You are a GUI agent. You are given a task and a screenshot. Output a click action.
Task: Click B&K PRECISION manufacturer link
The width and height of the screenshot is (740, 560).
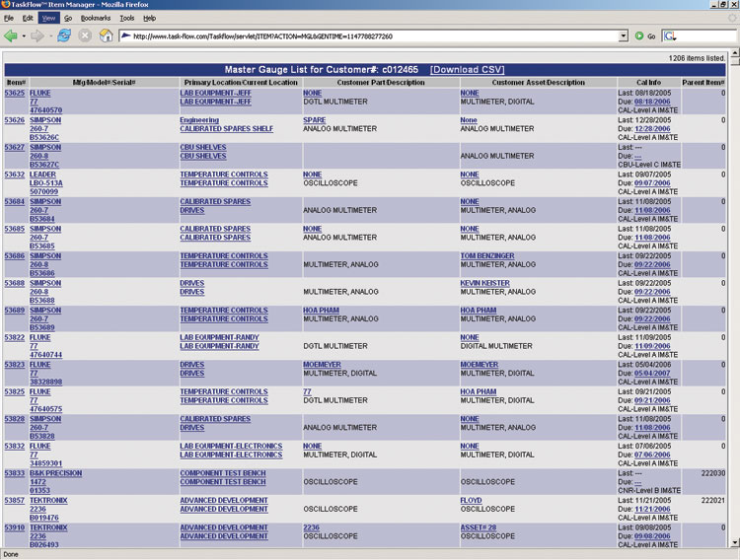click(55, 473)
